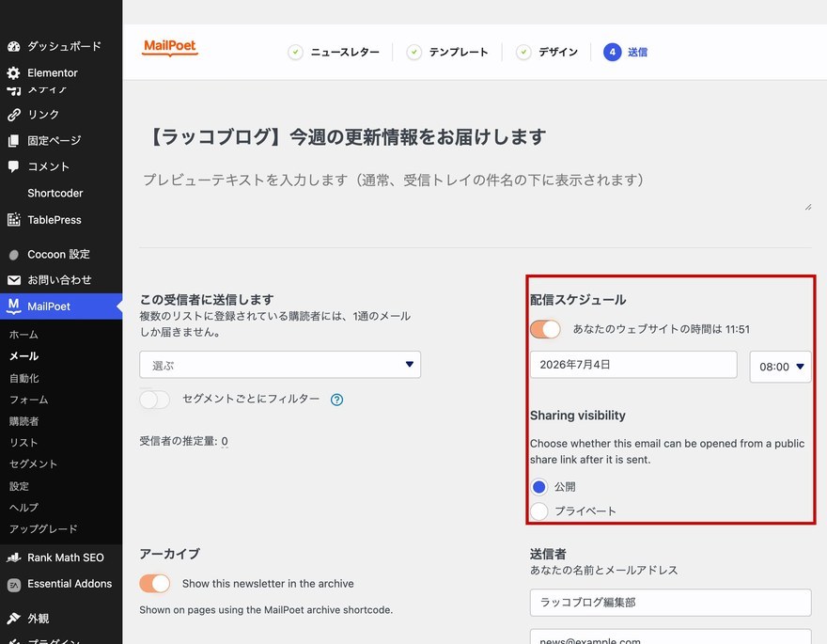Enable the セグメントごとにフィルター toggle
Viewport: 827px width, 644px height.
tap(154, 400)
